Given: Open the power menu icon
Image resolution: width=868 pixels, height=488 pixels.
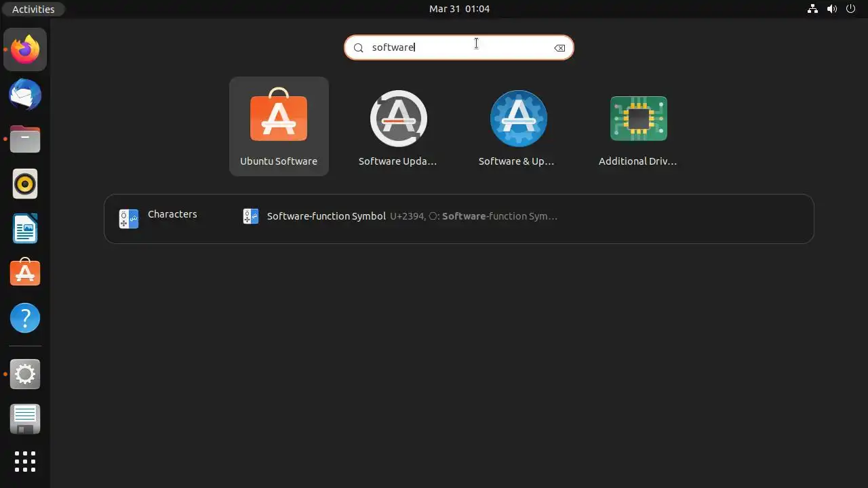Looking at the screenshot, I should [x=851, y=9].
